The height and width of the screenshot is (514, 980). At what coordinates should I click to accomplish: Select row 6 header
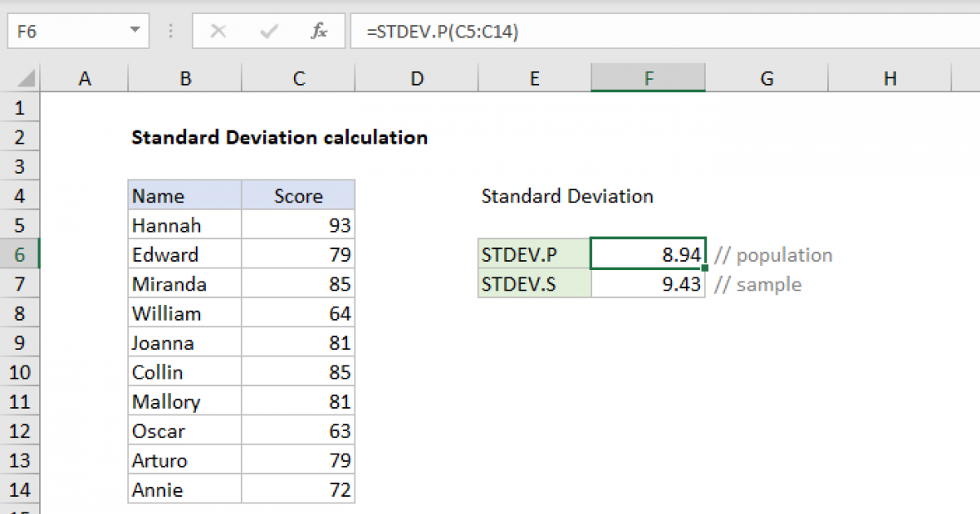20,255
